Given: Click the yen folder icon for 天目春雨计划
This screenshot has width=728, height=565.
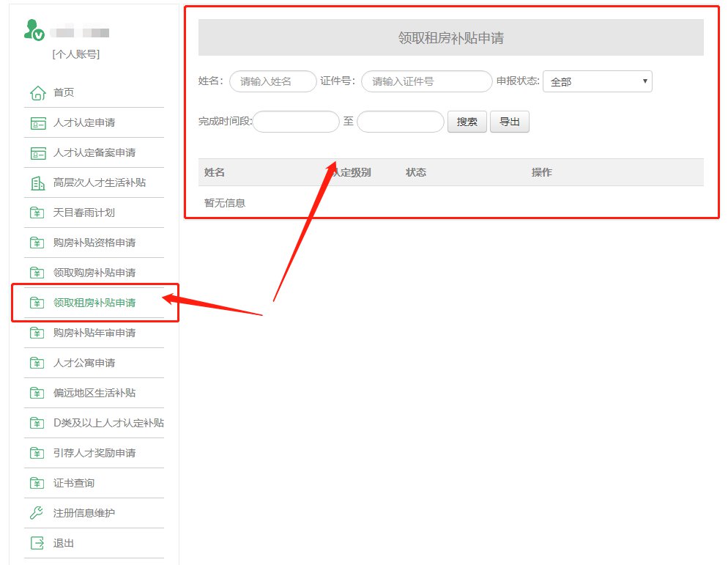Looking at the screenshot, I should (x=37, y=213).
